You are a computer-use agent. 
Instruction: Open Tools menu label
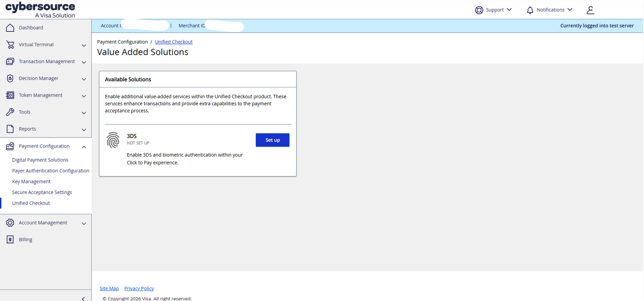click(x=25, y=112)
